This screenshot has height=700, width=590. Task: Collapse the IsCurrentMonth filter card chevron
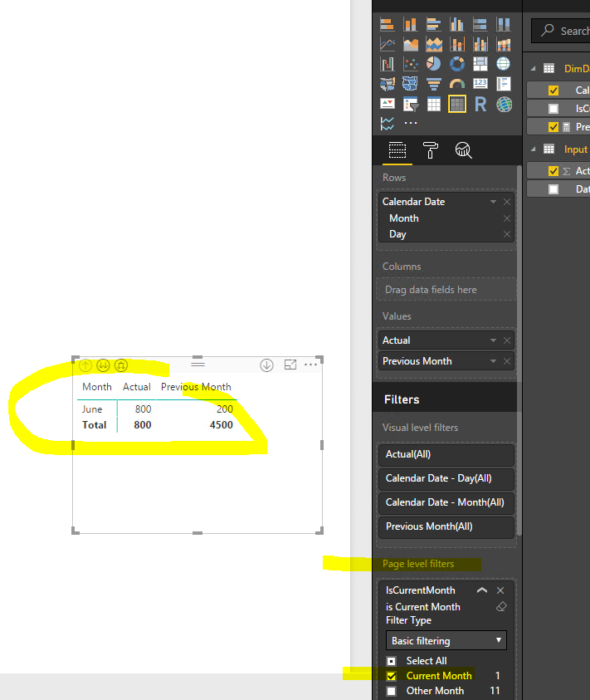(482, 590)
